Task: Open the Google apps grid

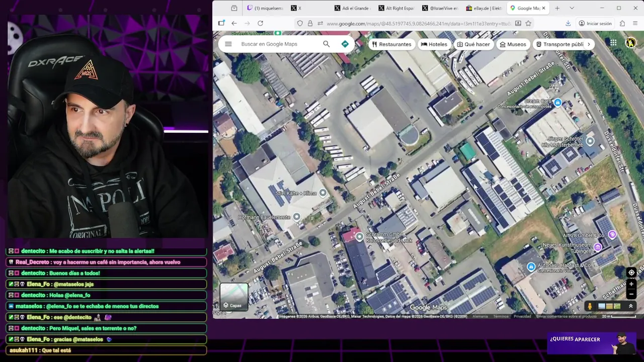Action: point(613,43)
